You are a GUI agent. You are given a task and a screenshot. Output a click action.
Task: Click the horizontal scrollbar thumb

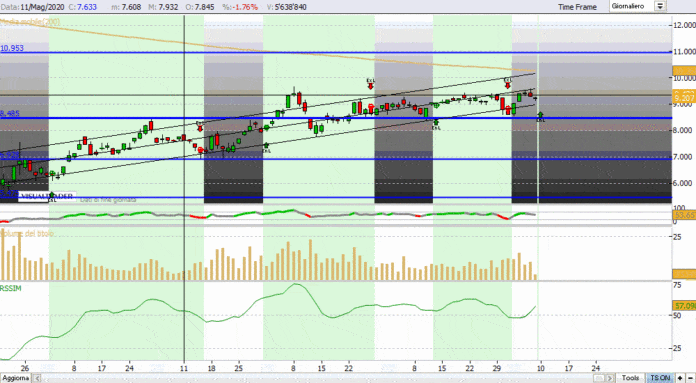pyautogui.click(x=599, y=378)
